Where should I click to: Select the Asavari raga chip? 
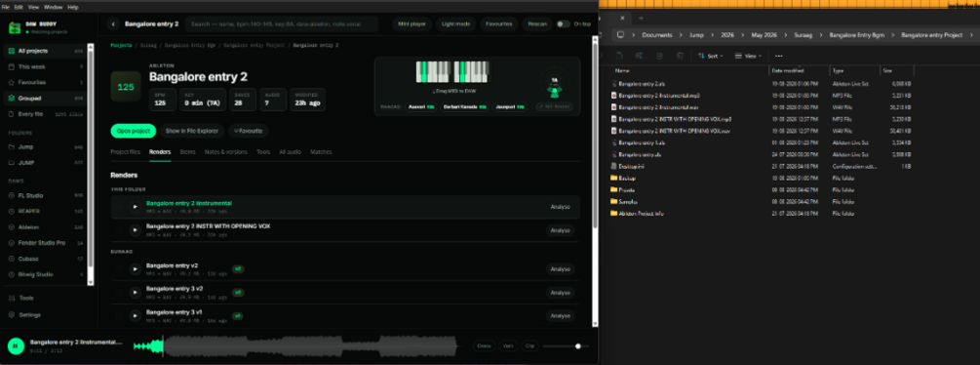point(422,107)
